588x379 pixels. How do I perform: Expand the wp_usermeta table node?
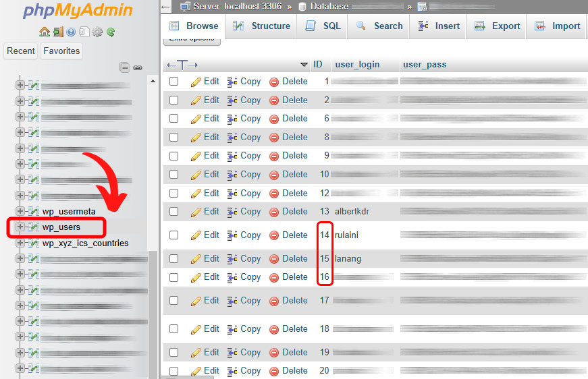(20, 212)
